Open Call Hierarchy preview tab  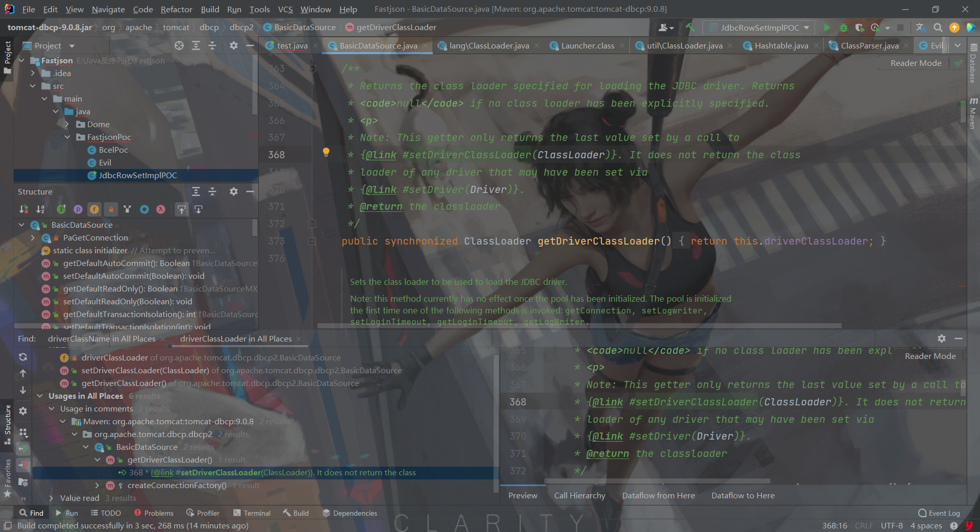tap(579, 495)
